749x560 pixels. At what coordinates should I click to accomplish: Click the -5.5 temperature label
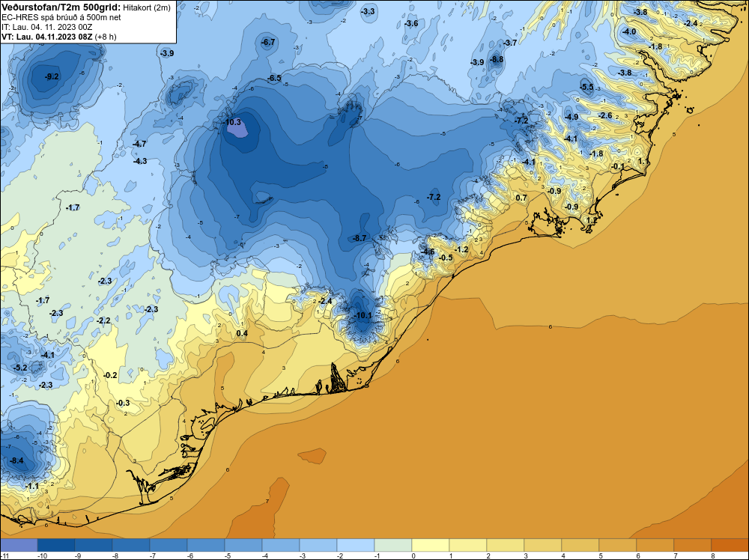pyautogui.click(x=586, y=87)
